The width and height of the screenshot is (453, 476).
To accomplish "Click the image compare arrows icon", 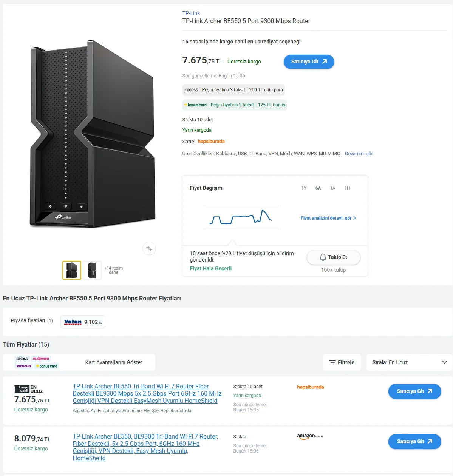I will [x=149, y=248].
